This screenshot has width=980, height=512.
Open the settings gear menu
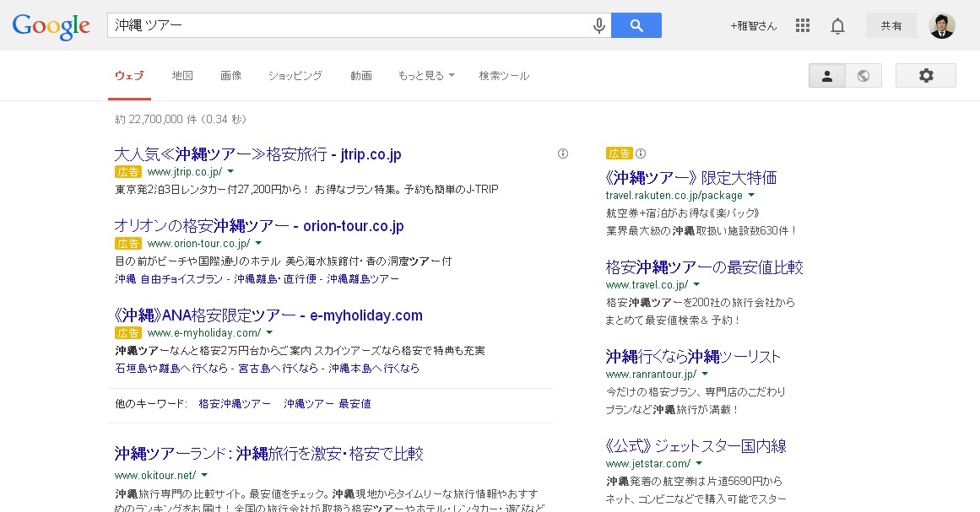926,76
